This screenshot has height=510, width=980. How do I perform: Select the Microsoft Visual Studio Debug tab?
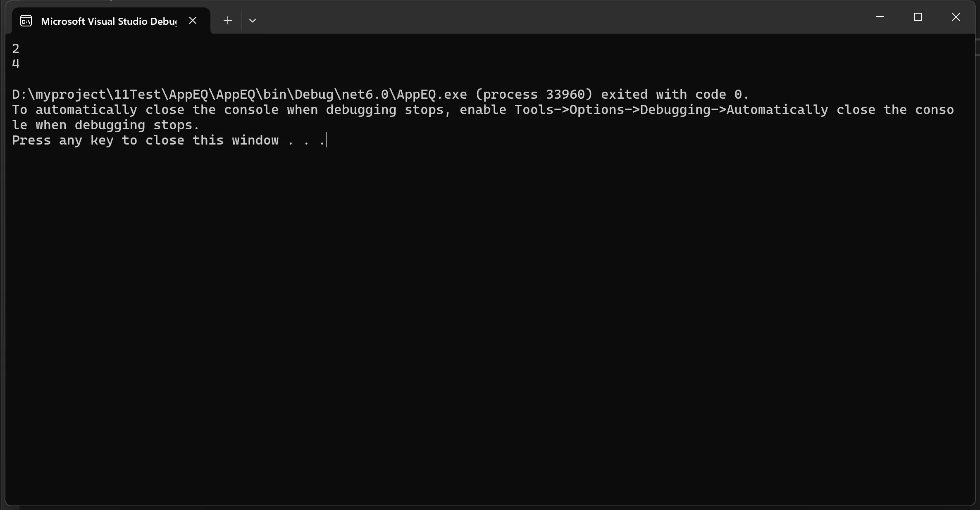[x=108, y=21]
